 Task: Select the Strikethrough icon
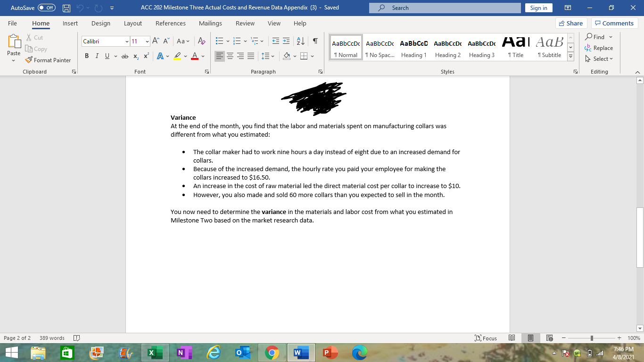click(x=124, y=56)
